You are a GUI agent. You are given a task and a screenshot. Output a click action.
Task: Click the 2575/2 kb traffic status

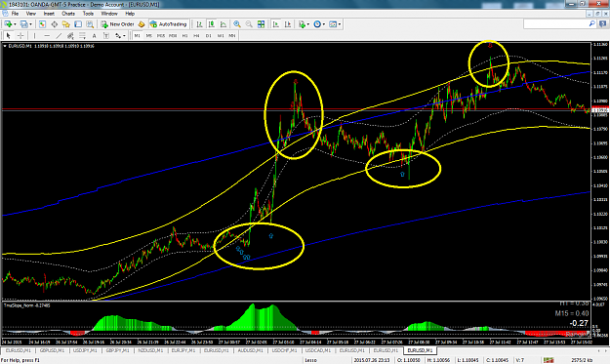(582, 360)
